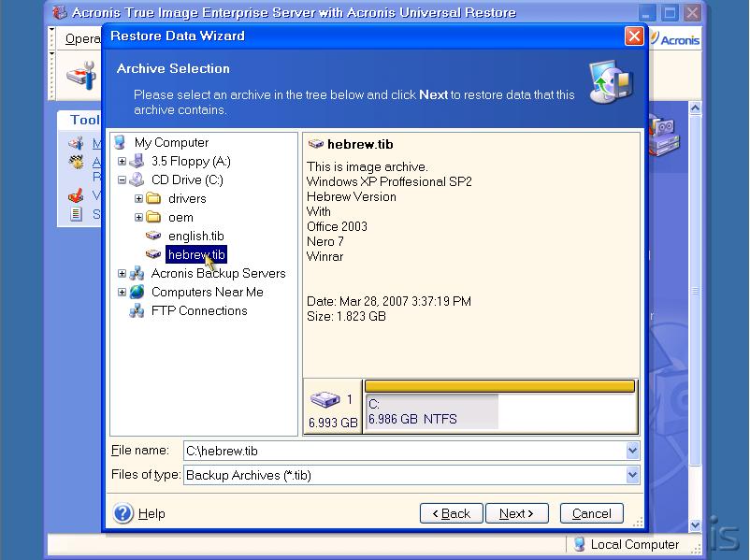
Task: Click the My Computer icon in tree
Action: pyautogui.click(x=120, y=142)
